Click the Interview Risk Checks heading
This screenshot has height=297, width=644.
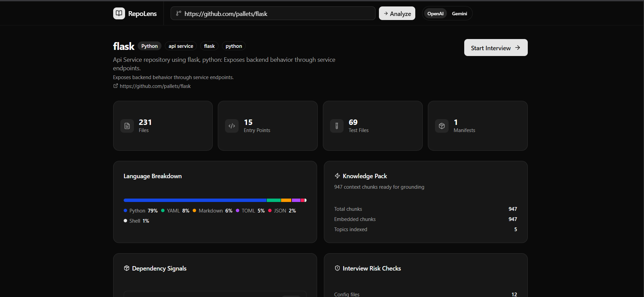(372, 268)
